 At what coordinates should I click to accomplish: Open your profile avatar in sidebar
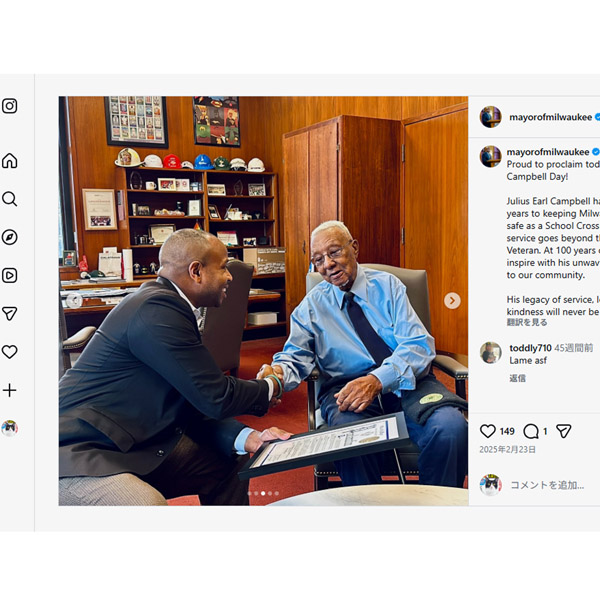(x=10, y=428)
